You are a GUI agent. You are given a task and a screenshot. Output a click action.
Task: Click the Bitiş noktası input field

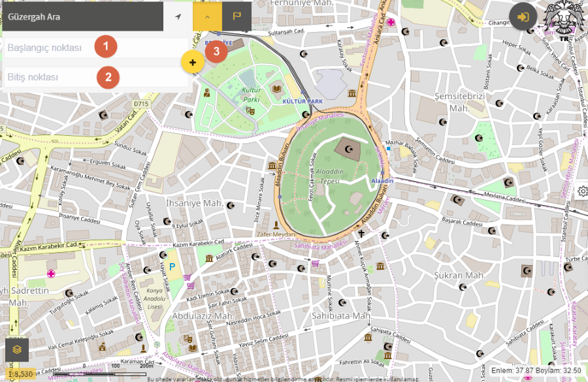[x=49, y=78]
